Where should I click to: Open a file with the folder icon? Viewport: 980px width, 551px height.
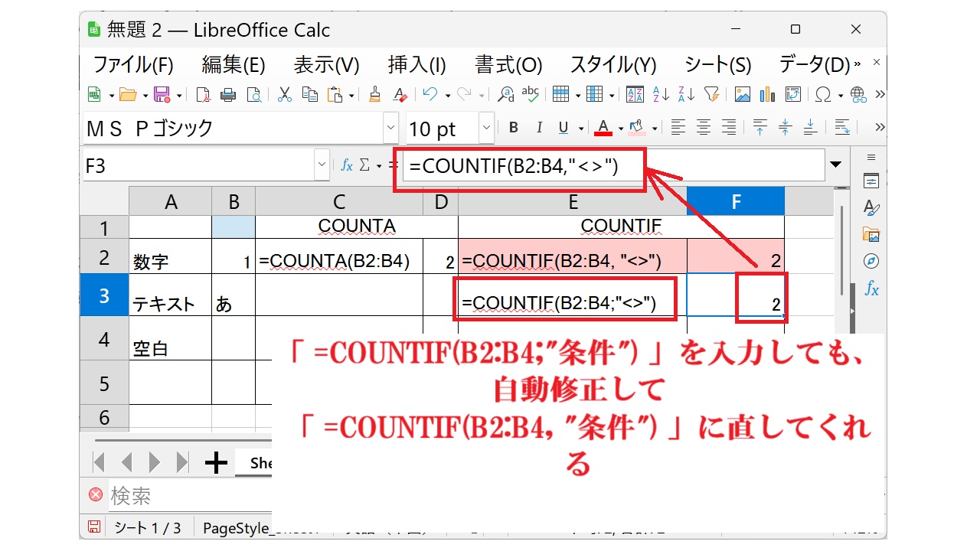128,94
